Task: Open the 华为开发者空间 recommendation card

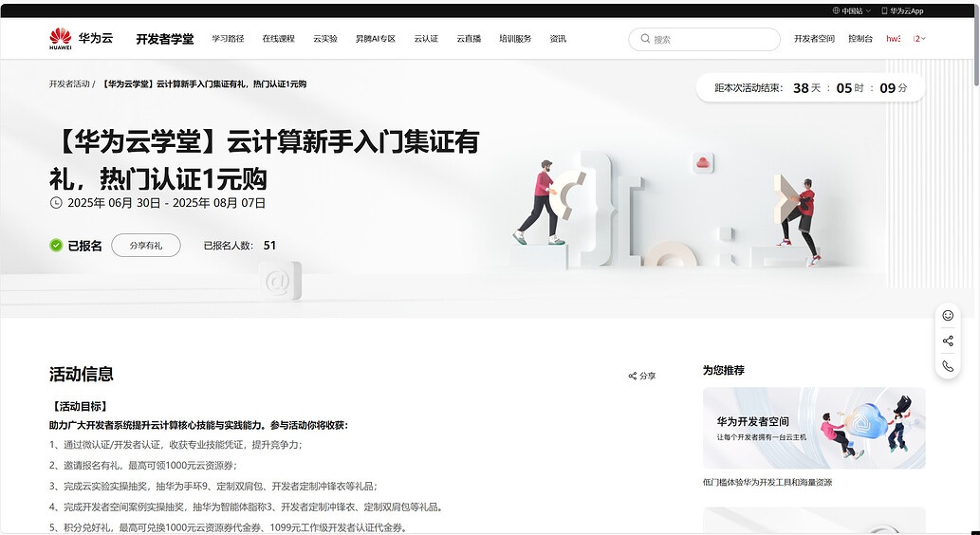Action: coord(814,428)
